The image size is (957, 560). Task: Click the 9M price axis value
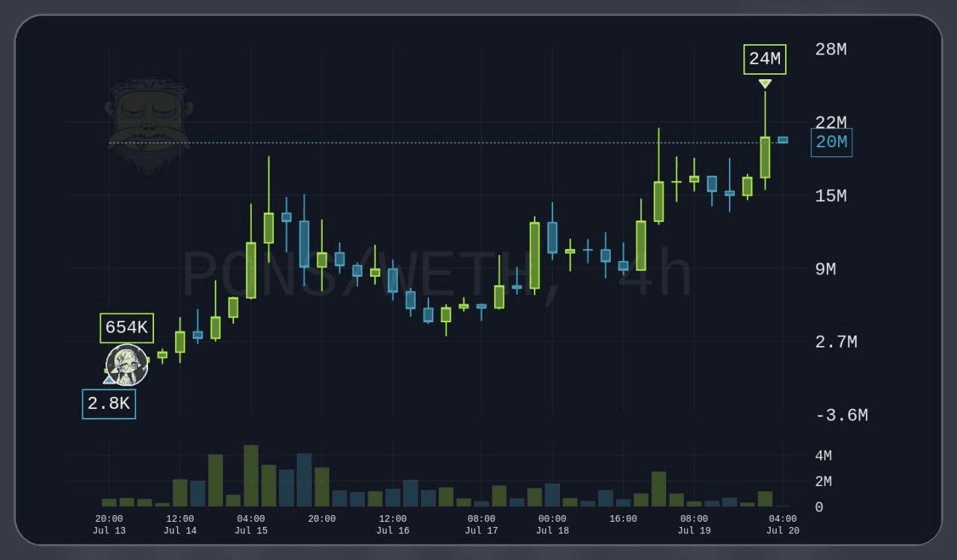point(825,269)
